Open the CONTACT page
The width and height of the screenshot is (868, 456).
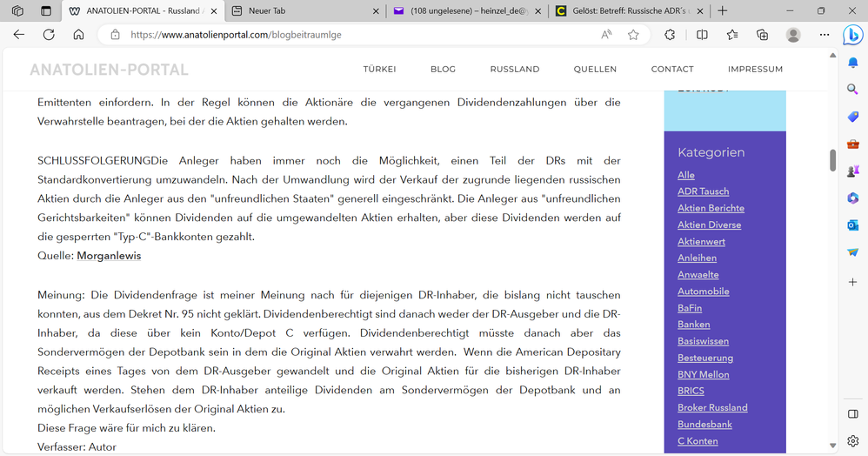pos(672,70)
